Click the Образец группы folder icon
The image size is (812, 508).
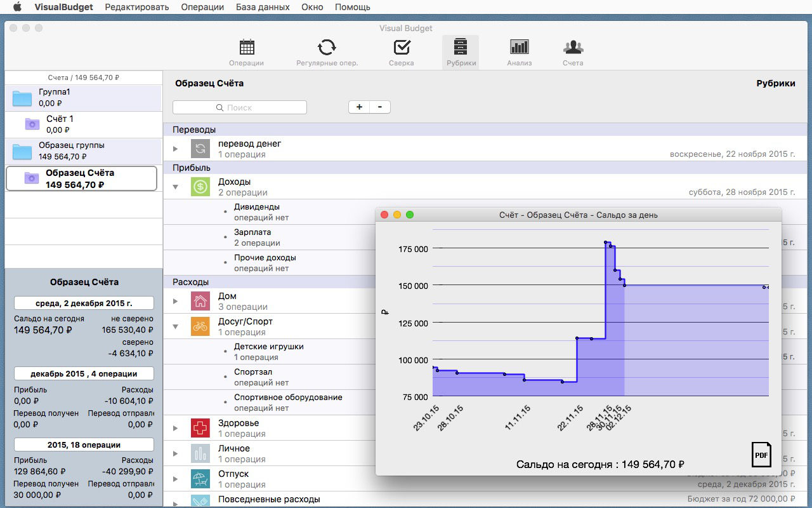pyautogui.click(x=22, y=152)
